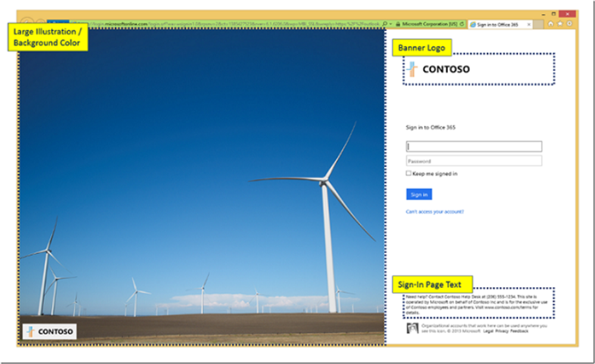Open a new tab beside the Office 365 tab
The image size is (595, 364).
pyautogui.click(x=538, y=24)
